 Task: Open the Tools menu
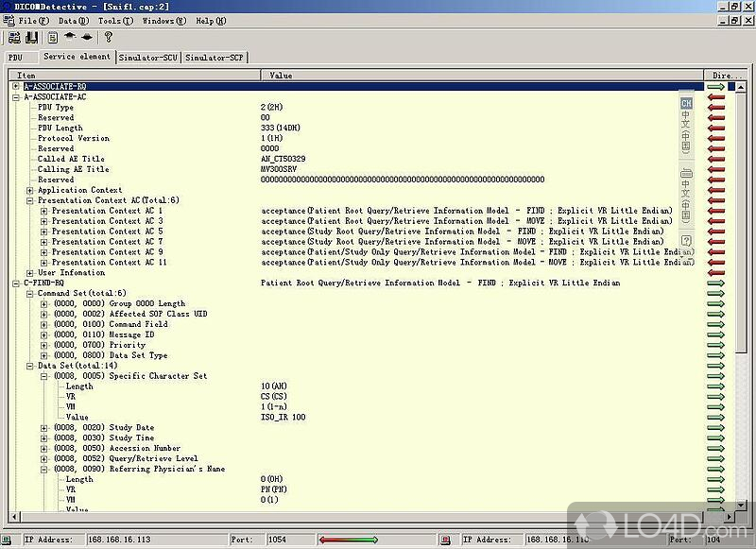click(x=115, y=20)
